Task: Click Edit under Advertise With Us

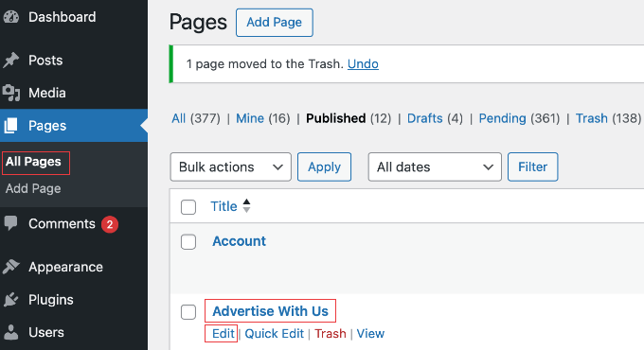Action: (223, 334)
